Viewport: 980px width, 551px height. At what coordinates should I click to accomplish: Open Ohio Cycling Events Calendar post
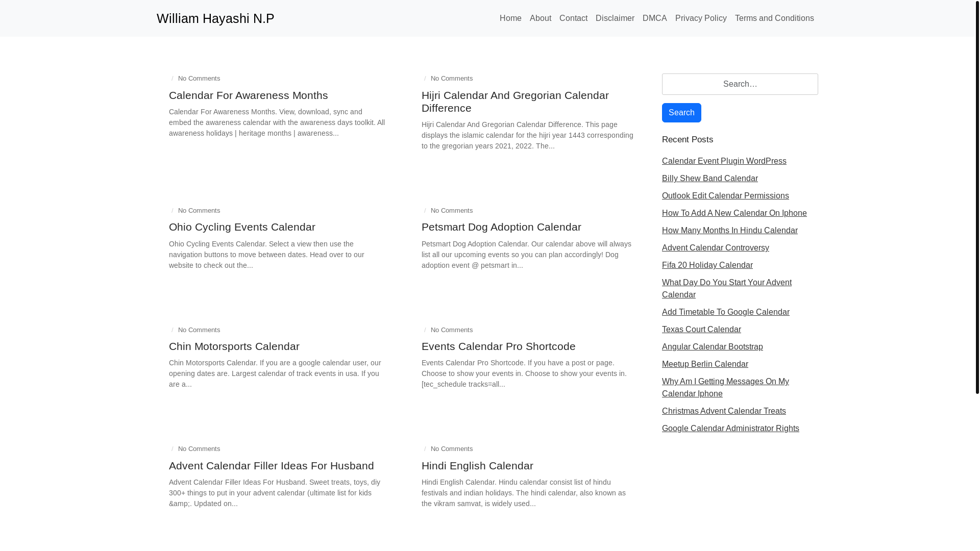242,227
